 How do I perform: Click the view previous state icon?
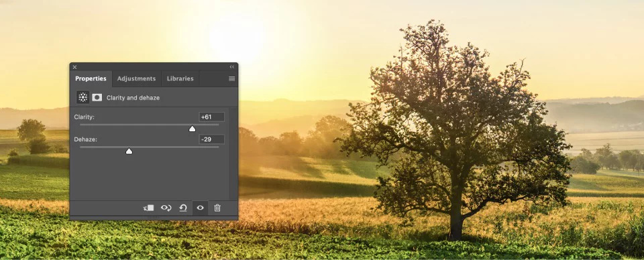(166, 208)
